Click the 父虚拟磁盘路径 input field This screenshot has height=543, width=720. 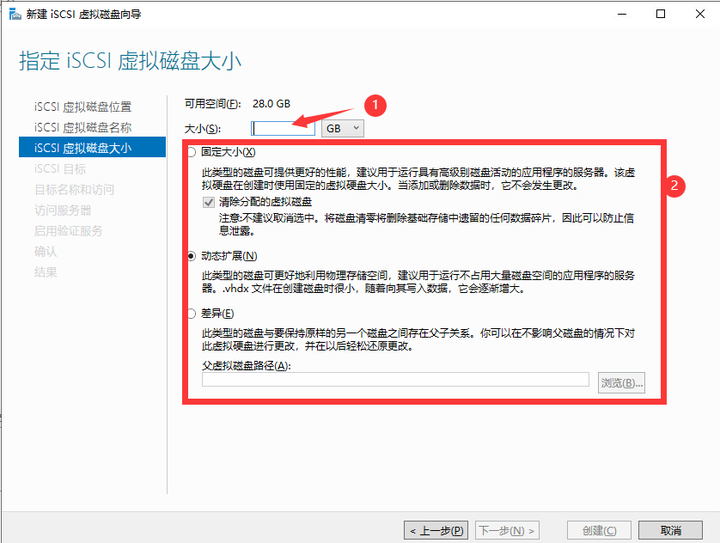(x=395, y=380)
